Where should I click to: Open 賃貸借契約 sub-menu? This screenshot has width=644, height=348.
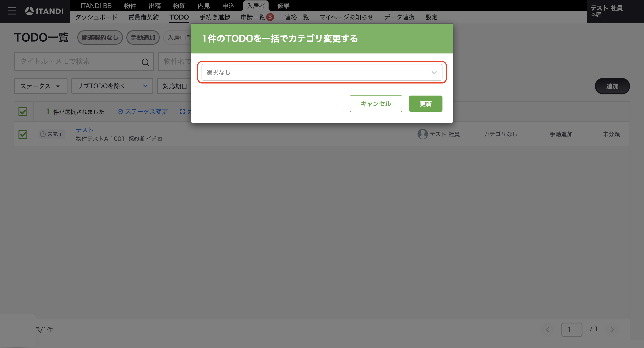(143, 17)
